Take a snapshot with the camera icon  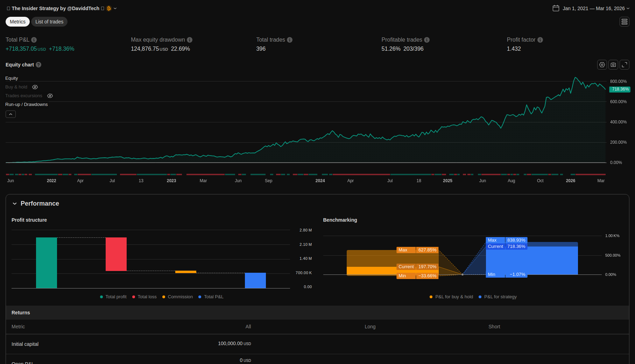(613, 65)
